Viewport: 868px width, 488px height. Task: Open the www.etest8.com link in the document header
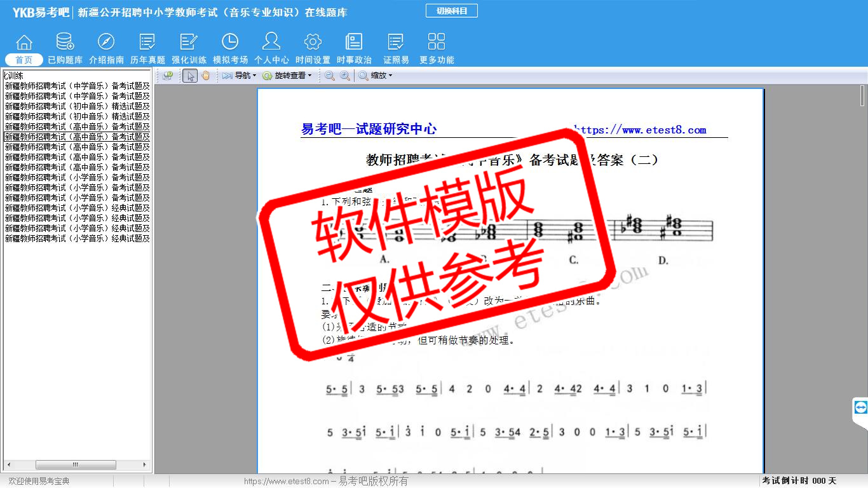point(641,130)
